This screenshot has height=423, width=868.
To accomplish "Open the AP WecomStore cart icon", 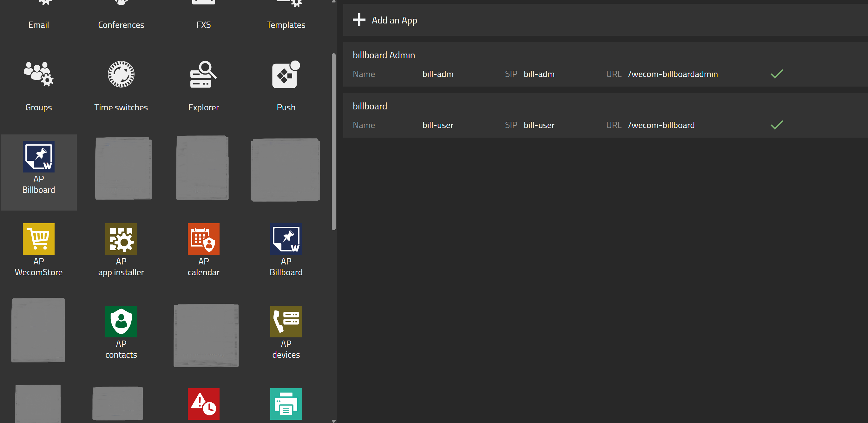I will tap(38, 239).
